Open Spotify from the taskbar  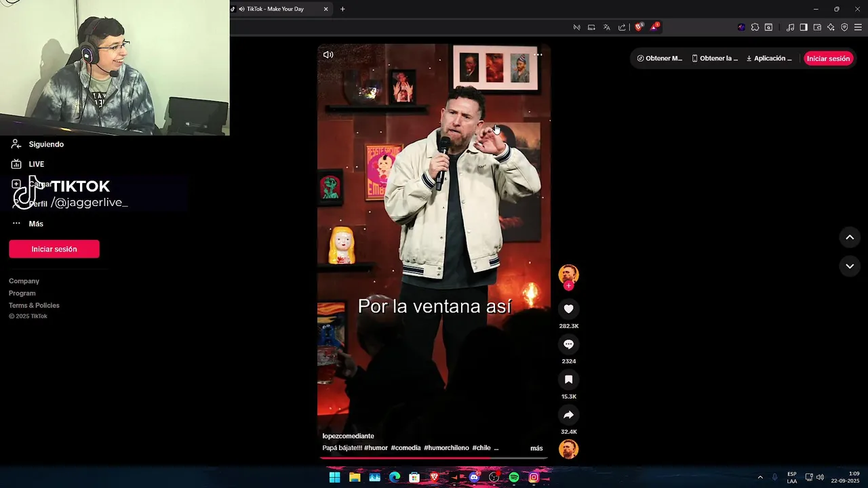pos(514,477)
